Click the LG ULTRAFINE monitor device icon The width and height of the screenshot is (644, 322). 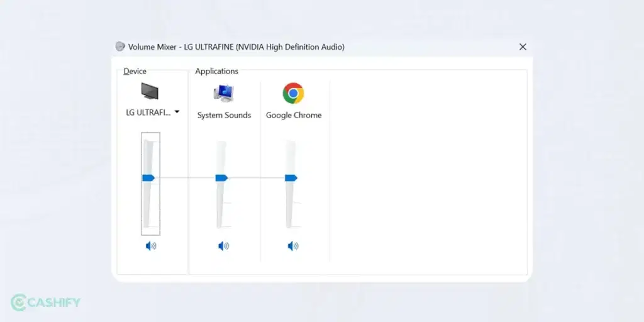(x=150, y=91)
